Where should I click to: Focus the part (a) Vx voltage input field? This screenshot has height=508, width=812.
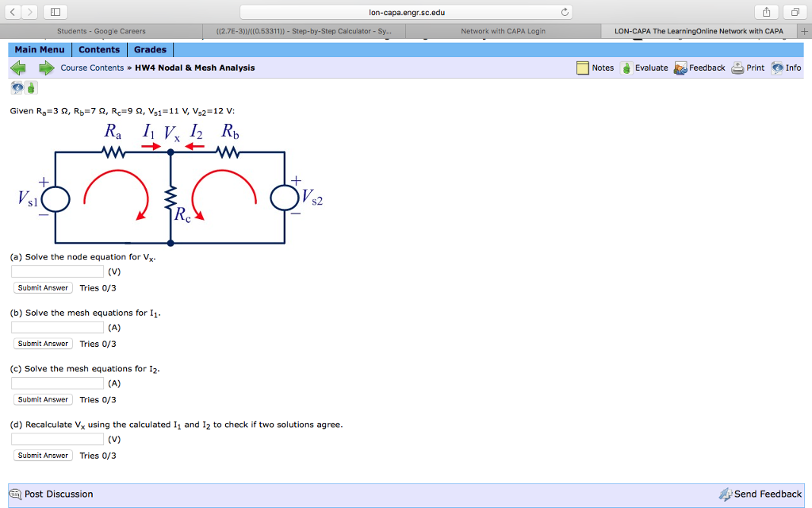pyautogui.click(x=57, y=271)
